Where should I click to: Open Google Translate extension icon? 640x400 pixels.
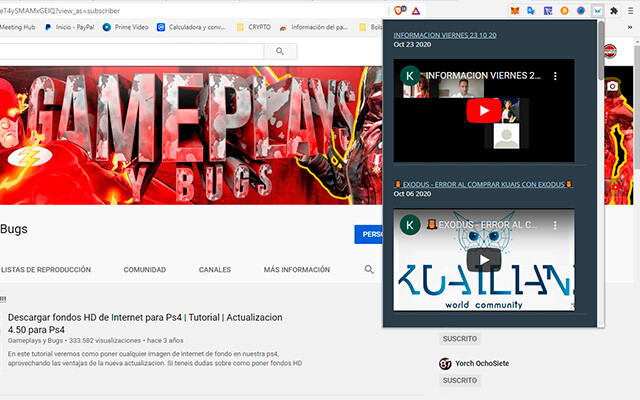531,11
